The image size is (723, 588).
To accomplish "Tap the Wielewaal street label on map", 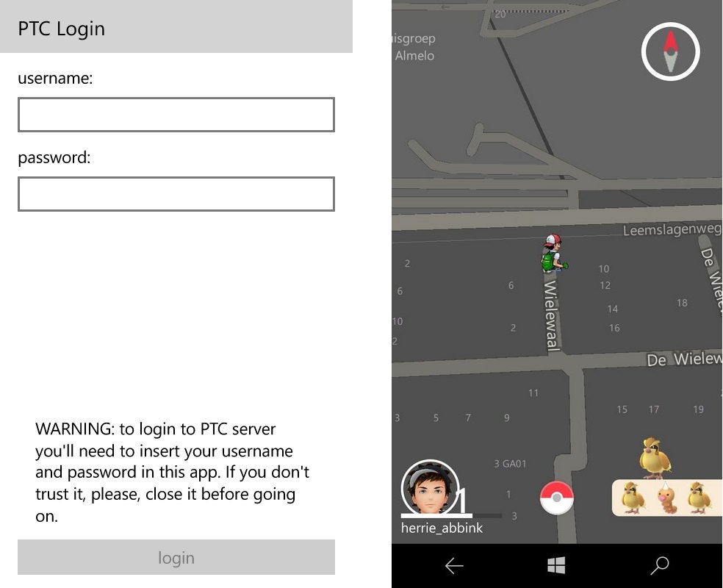I will coord(552,315).
